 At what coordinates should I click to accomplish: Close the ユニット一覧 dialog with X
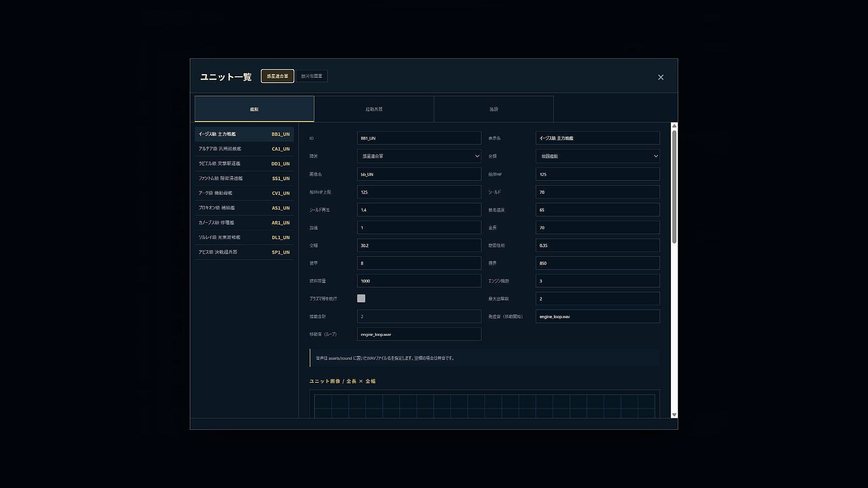point(660,77)
